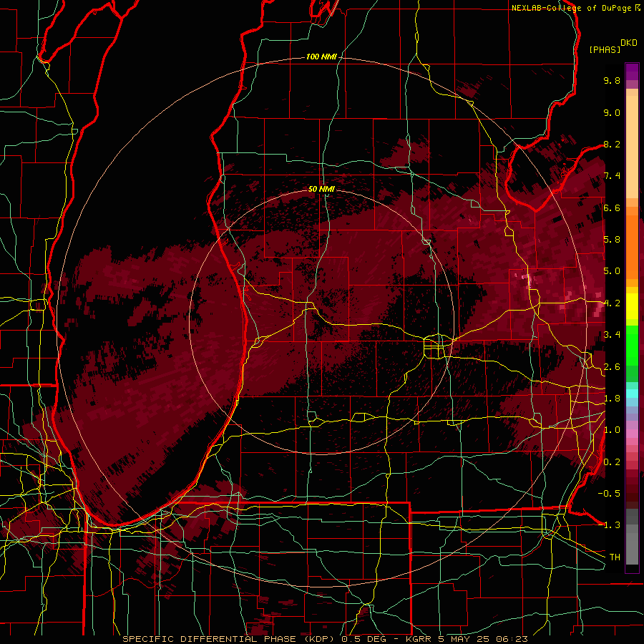Select the 2.6 legend value
This screenshot has height=644, width=644.
click(x=612, y=367)
